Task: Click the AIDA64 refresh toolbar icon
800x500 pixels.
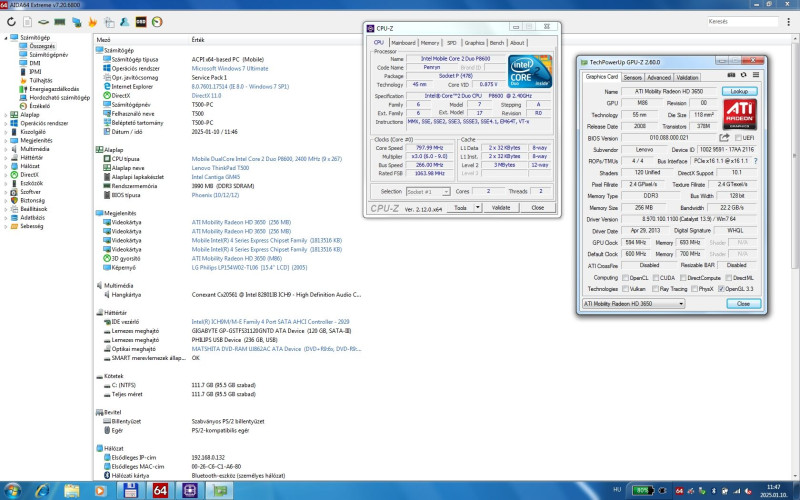Action: [x=11, y=22]
